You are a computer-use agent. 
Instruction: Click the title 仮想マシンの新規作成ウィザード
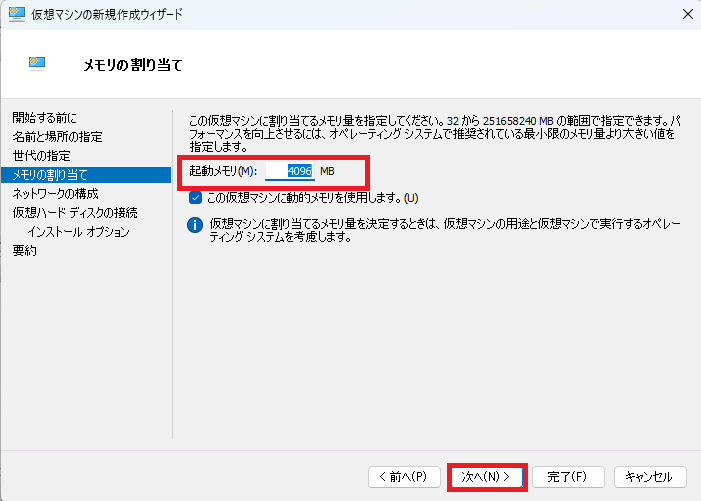107,14
